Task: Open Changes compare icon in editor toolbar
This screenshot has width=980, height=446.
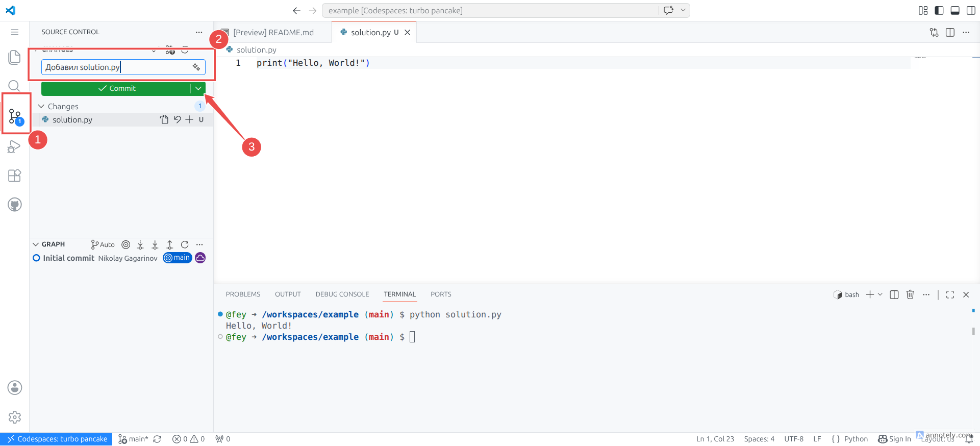Action: (934, 32)
